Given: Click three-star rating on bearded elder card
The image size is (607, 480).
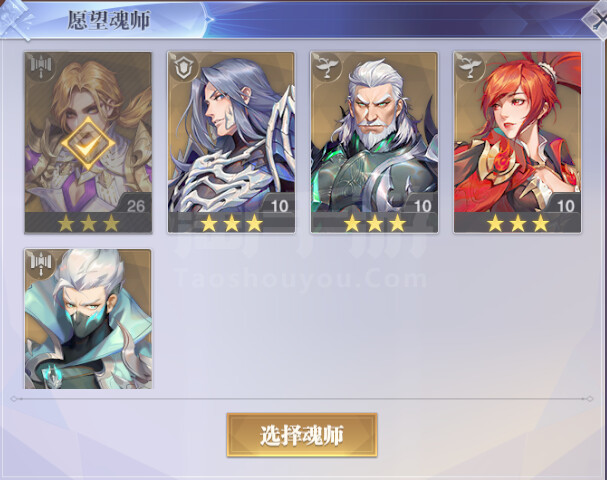Looking at the screenshot, I should pos(375,223).
